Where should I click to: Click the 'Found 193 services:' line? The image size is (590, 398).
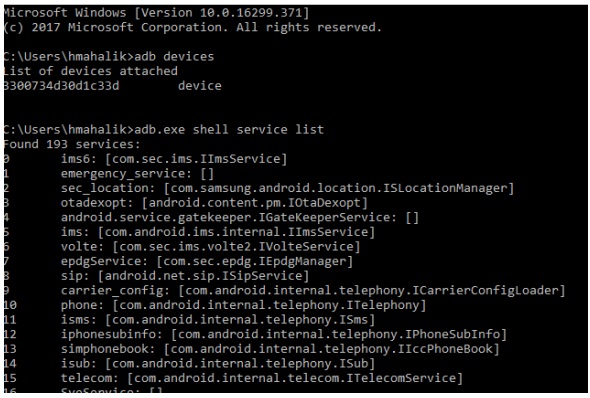pyautogui.click(x=71, y=144)
